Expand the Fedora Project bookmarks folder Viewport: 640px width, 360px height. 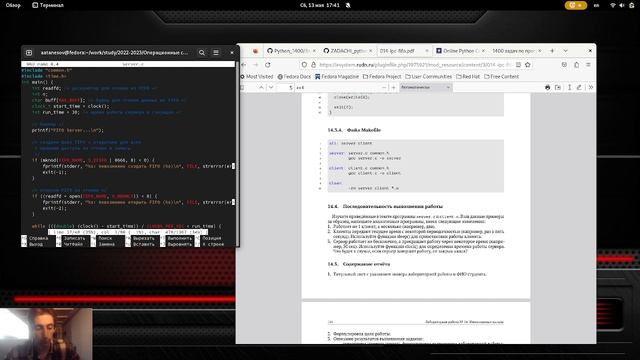(382, 76)
